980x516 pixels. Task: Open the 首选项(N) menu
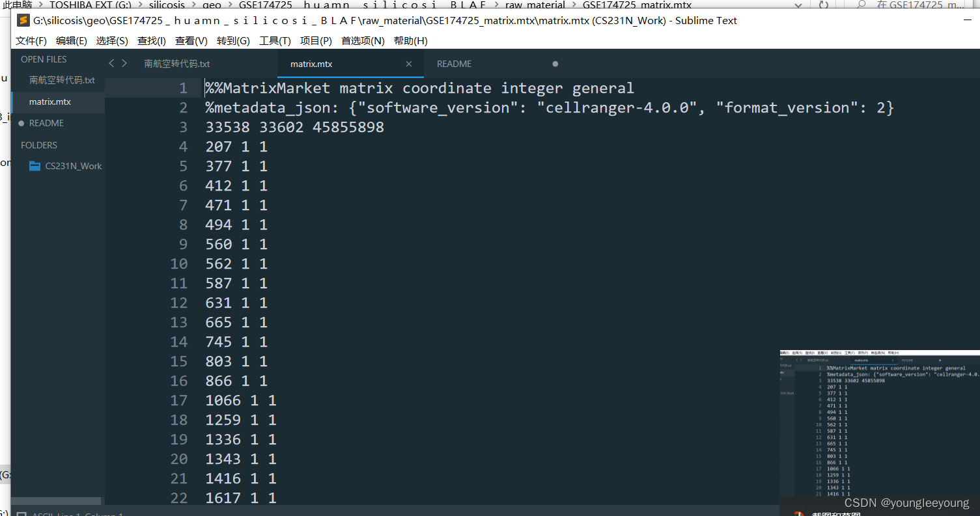tap(363, 40)
